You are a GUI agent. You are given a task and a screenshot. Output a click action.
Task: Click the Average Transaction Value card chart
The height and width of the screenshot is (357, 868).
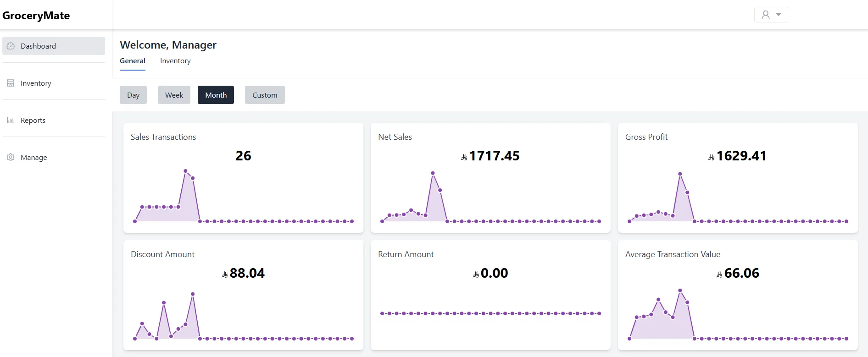738,316
